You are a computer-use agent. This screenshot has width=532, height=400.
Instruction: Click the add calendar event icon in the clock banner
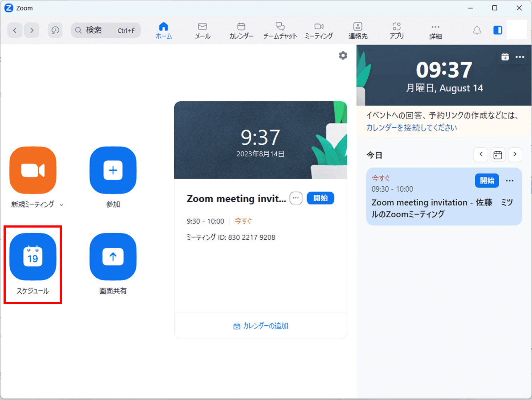(505, 57)
